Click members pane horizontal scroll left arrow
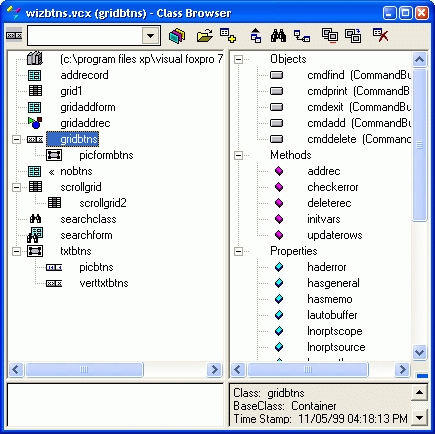Screen dimensions: 435x434 (238, 369)
